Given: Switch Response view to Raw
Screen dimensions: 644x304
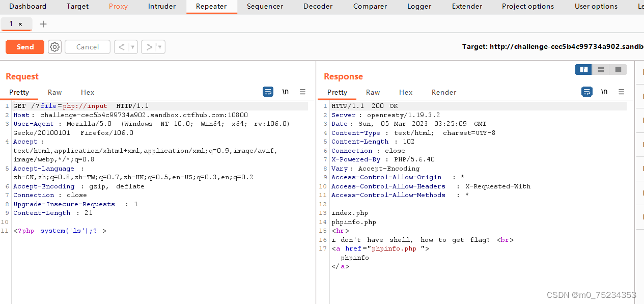Looking at the screenshot, I should (373, 92).
